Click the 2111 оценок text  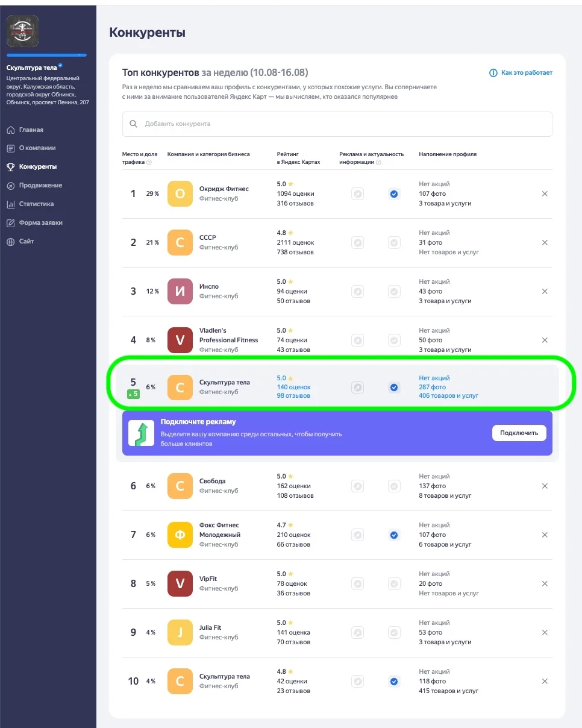(296, 242)
